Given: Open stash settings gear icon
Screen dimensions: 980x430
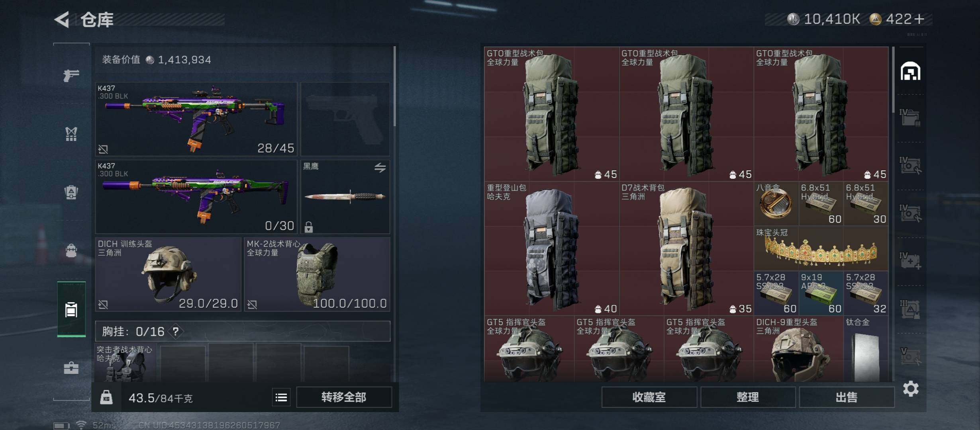Looking at the screenshot, I should (911, 389).
